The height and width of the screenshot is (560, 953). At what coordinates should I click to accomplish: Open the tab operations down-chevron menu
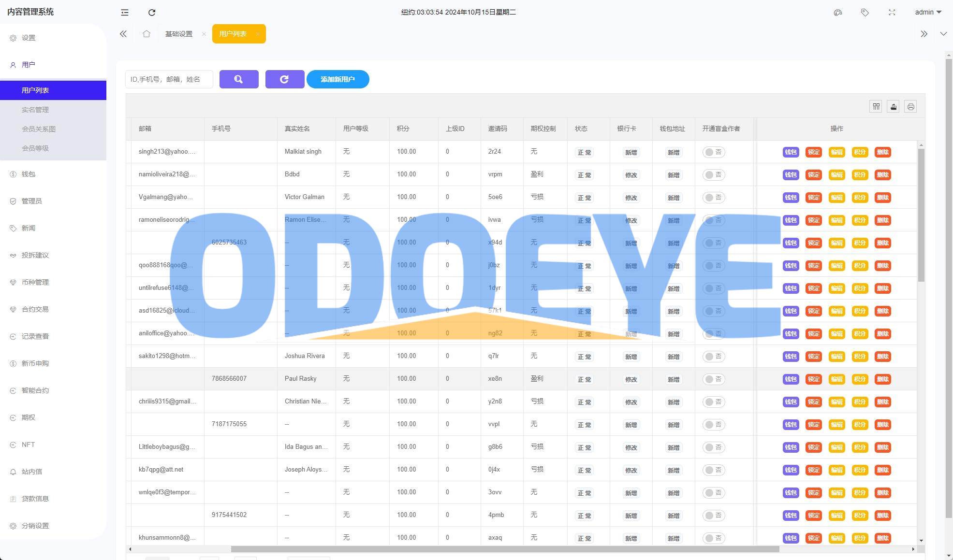tap(943, 34)
